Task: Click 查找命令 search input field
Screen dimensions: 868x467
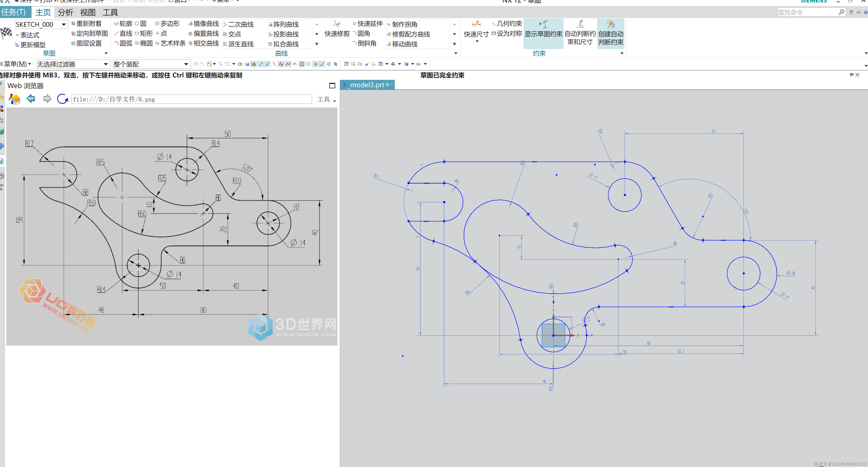Action: tap(807, 12)
